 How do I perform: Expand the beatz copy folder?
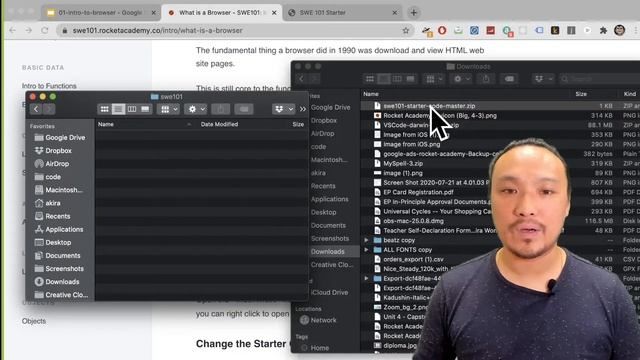point(367,240)
